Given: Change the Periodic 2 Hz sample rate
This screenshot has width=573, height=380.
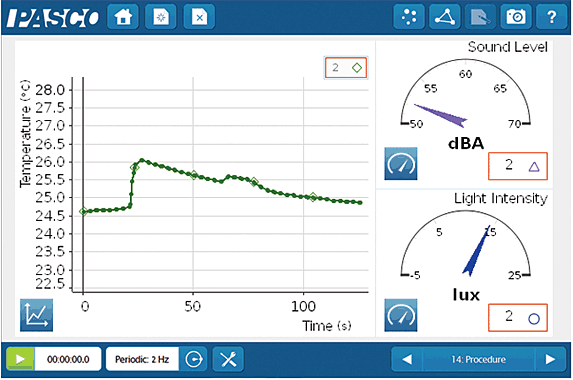Looking at the screenshot, I should 143,359.
